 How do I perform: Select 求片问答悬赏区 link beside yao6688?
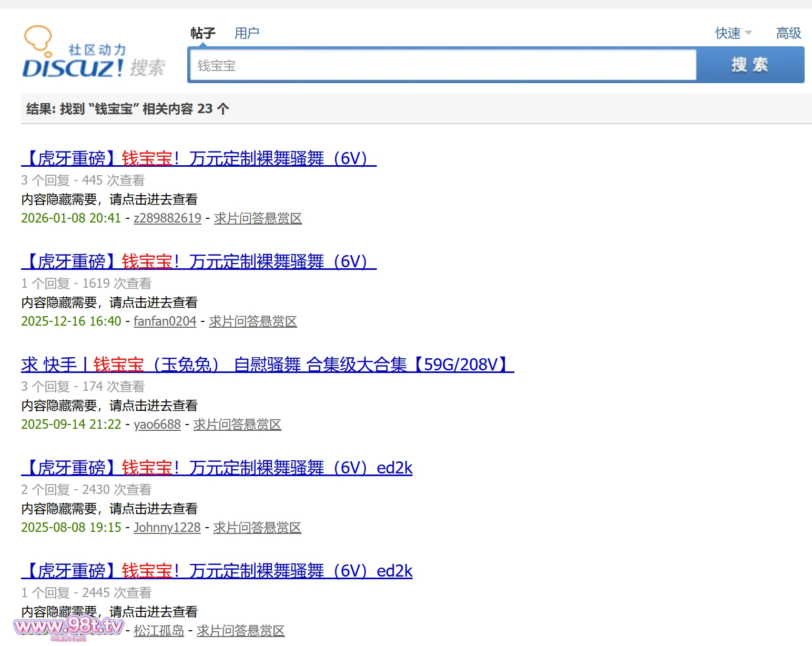coord(237,425)
